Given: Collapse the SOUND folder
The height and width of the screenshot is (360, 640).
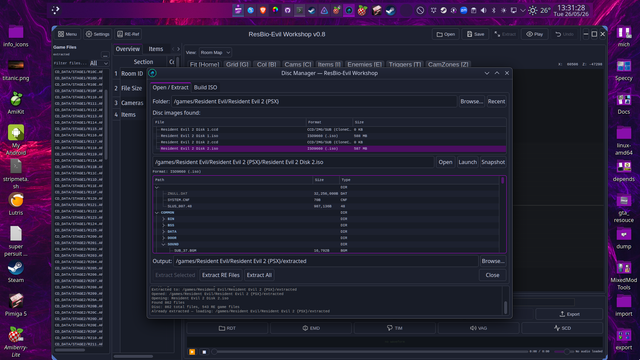Looking at the screenshot, I should [x=164, y=244].
